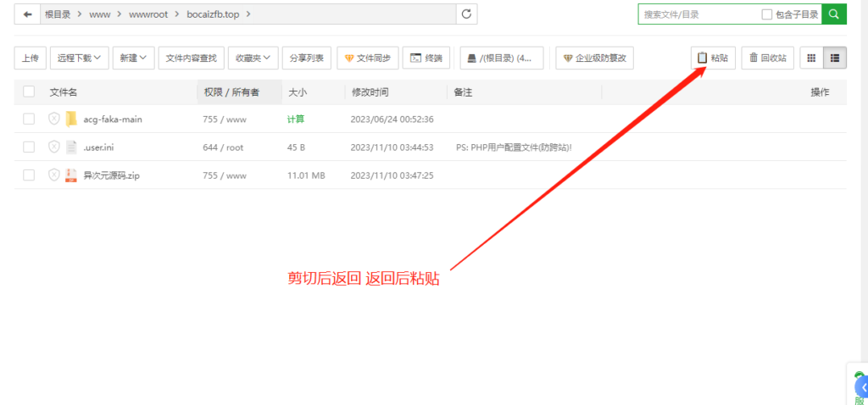Open the 终端 terminal
Viewport: 868px width, 405px height.
(x=426, y=58)
